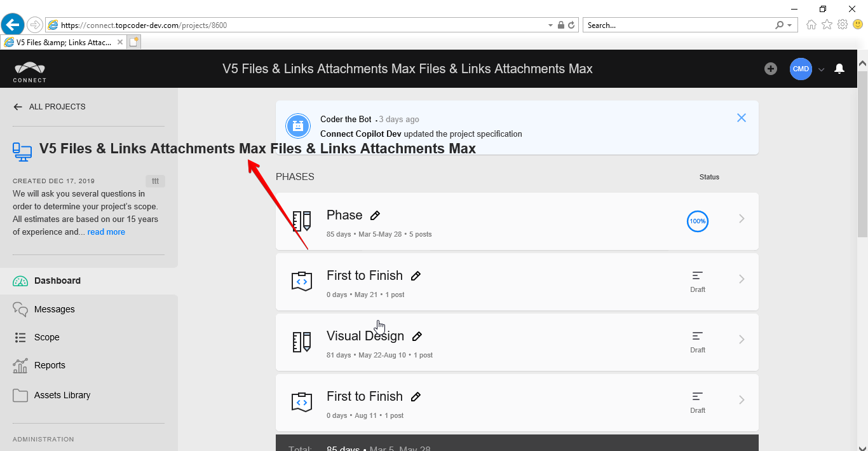The image size is (868, 451).
Task: Click Draft status on May 21 First to Finish
Action: 698,281
